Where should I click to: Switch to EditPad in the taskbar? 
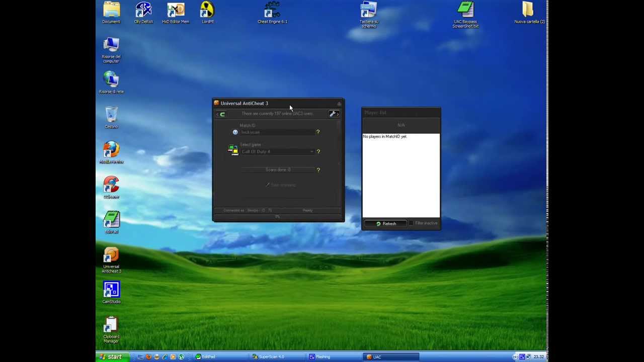coord(221,357)
